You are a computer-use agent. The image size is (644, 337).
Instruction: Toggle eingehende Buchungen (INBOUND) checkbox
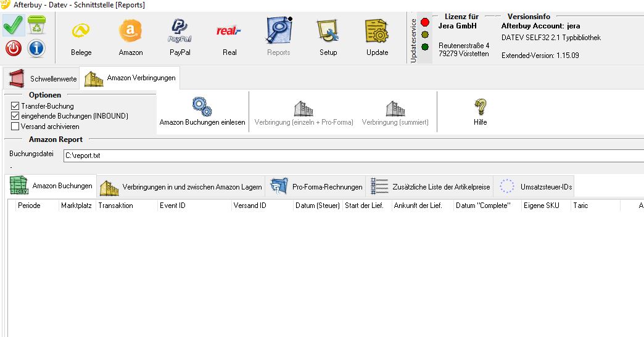click(x=15, y=116)
